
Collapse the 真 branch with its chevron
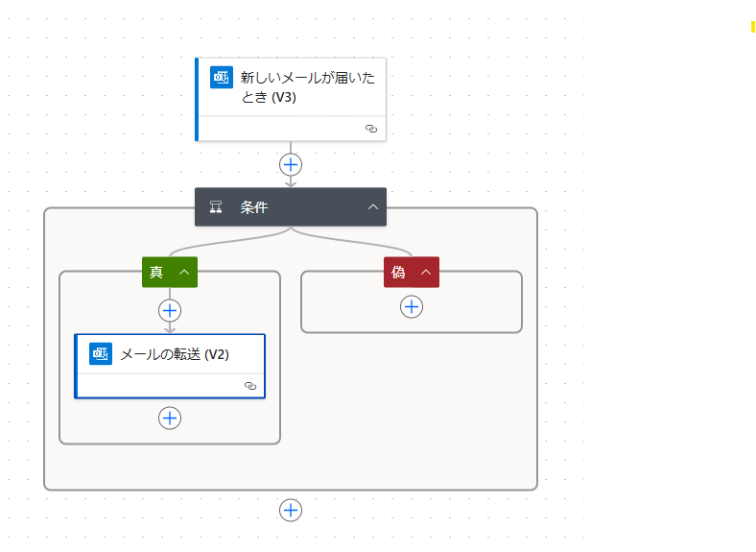point(184,272)
